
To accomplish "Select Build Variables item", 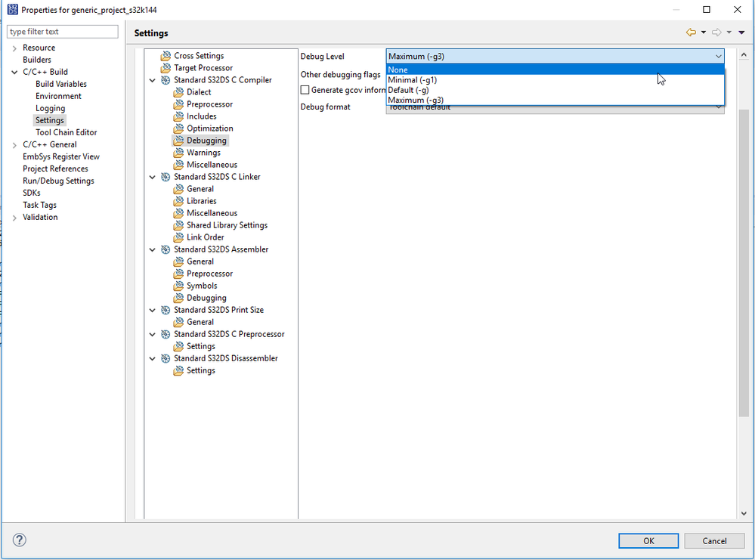I will 61,84.
